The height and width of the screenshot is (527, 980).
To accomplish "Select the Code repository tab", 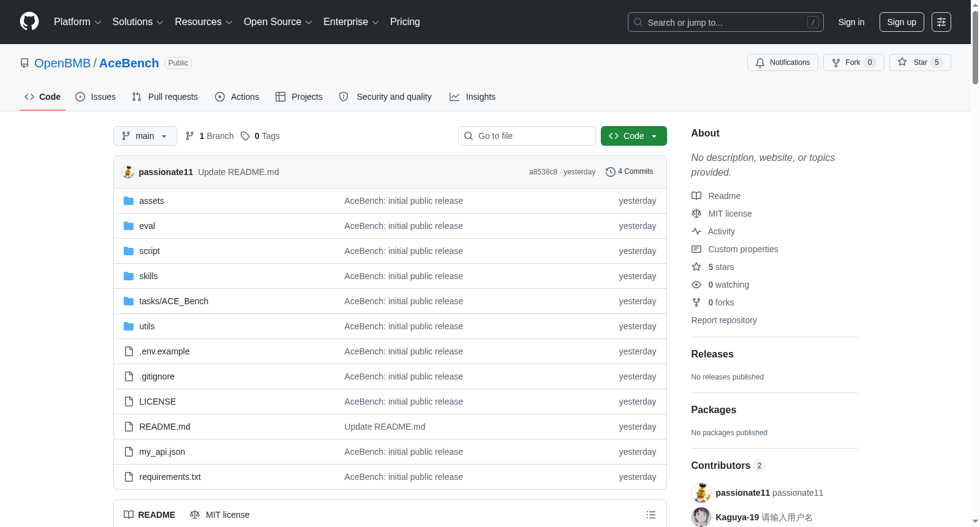I will (x=43, y=97).
